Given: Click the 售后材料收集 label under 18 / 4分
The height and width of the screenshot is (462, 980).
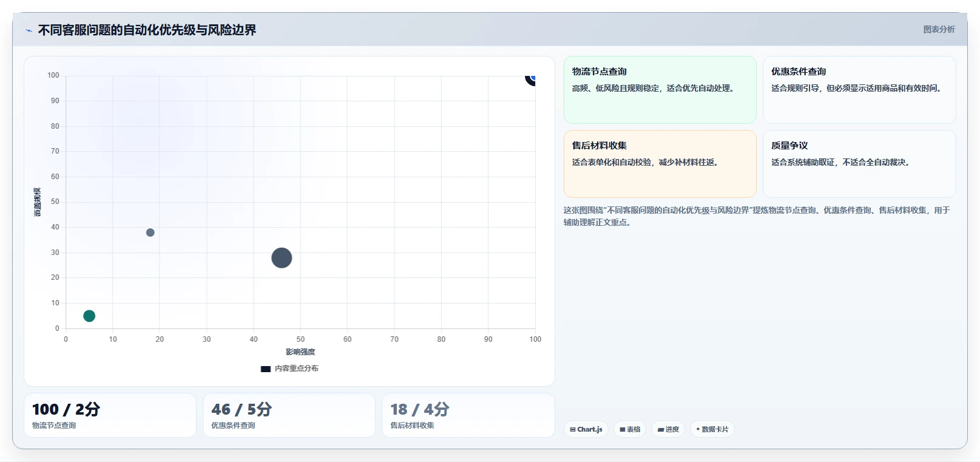Looking at the screenshot, I should coord(413,426).
